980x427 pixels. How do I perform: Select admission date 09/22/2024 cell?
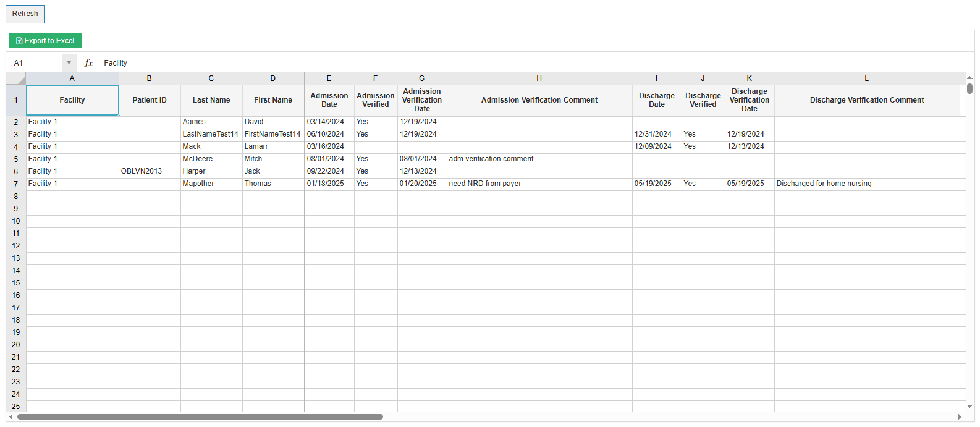tap(329, 172)
